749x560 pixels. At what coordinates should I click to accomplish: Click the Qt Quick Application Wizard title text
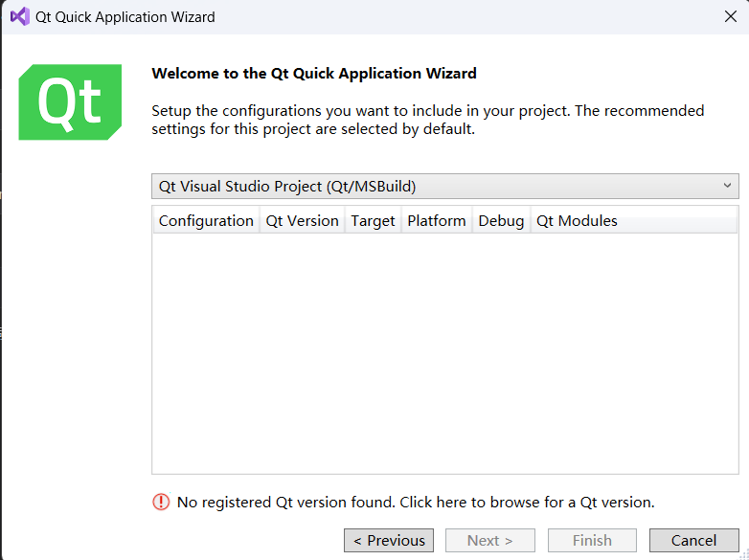[125, 17]
